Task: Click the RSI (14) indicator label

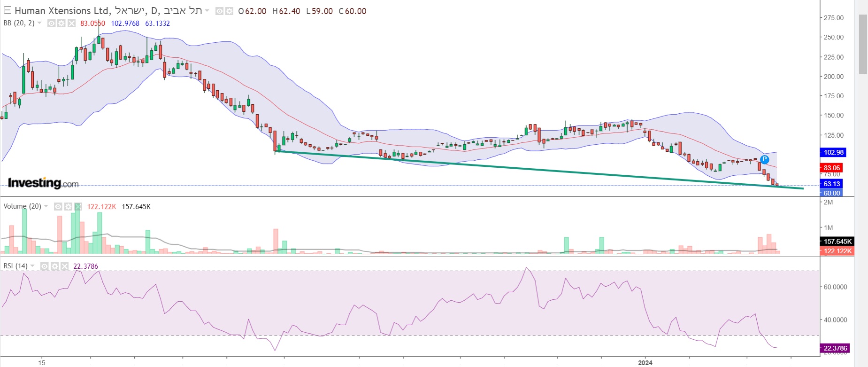Action: point(15,266)
